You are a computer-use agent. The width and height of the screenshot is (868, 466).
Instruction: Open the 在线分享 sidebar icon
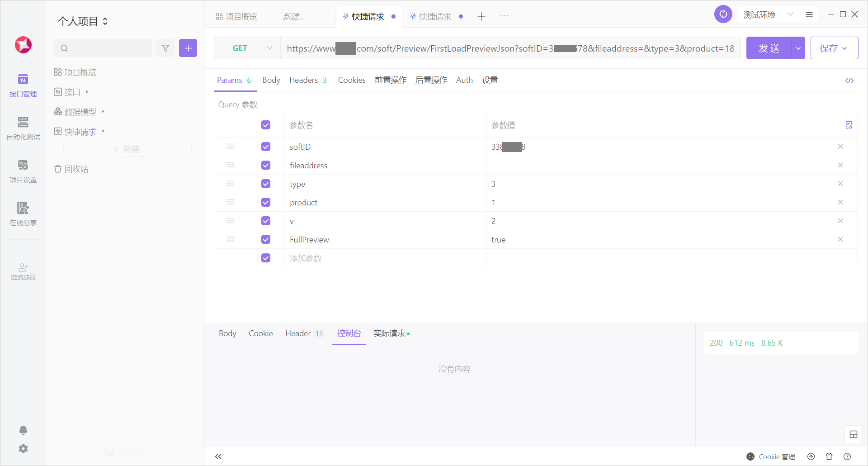(x=23, y=214)
